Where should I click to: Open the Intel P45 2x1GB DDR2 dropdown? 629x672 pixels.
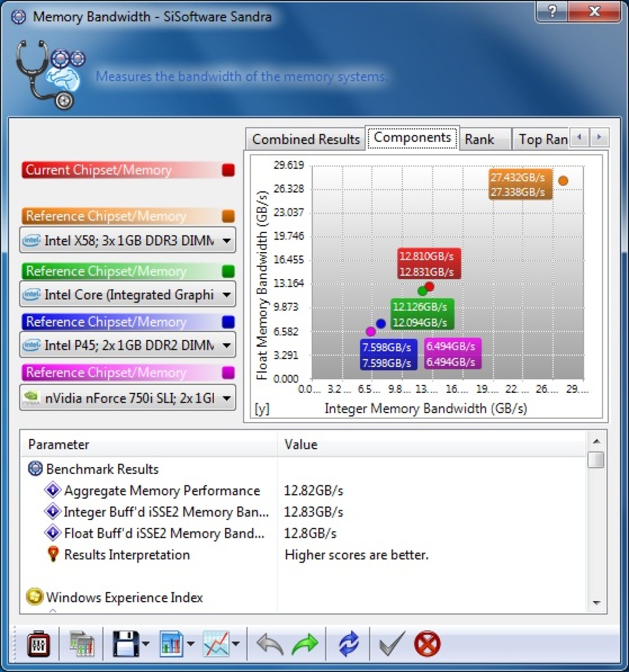tap(127, 345)
